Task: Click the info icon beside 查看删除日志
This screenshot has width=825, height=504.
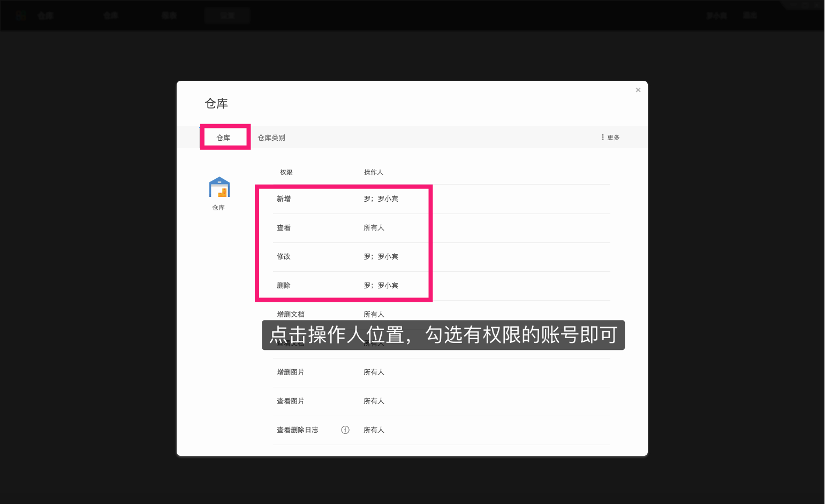Action: point(345,430)
